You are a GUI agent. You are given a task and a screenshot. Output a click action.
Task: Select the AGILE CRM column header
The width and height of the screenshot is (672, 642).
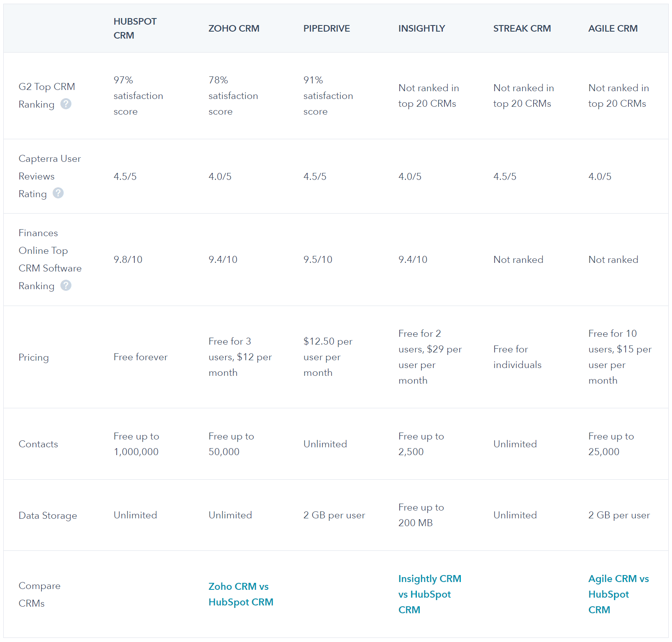[613, 28]
